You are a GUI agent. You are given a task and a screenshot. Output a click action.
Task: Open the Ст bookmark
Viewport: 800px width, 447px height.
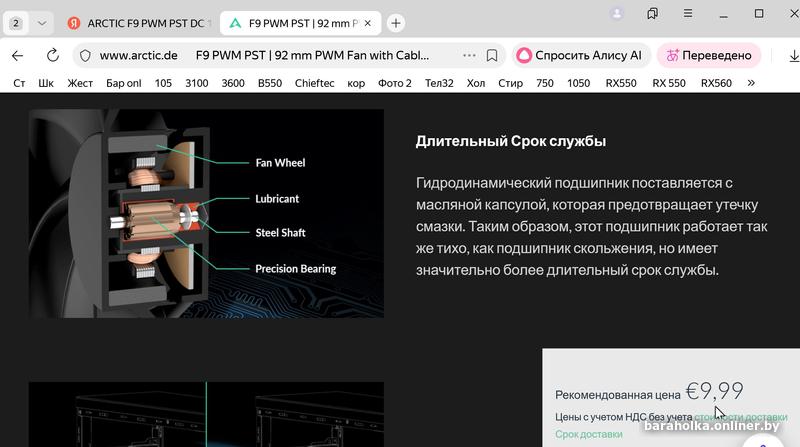pos(19,83)
